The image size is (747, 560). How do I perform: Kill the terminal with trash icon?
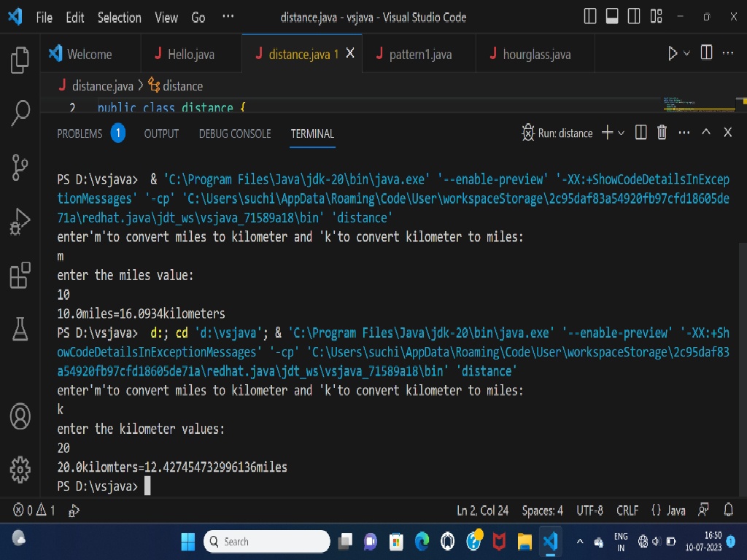(662, 133)
